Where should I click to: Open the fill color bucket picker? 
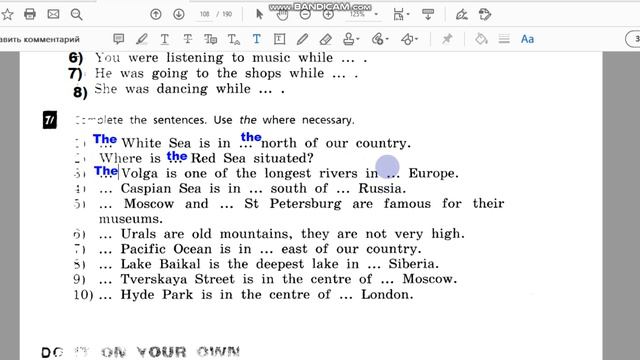coord(481,39)
